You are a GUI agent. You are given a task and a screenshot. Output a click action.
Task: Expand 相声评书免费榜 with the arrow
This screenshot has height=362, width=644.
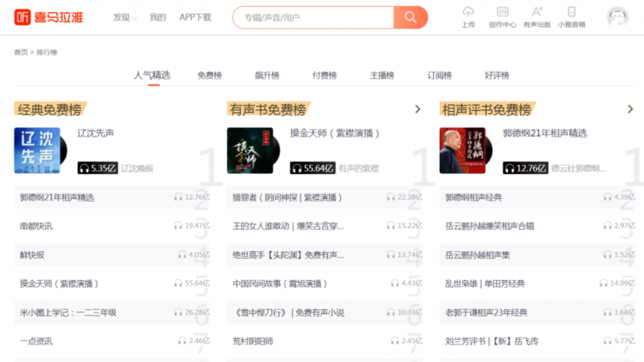click(630, 109)
